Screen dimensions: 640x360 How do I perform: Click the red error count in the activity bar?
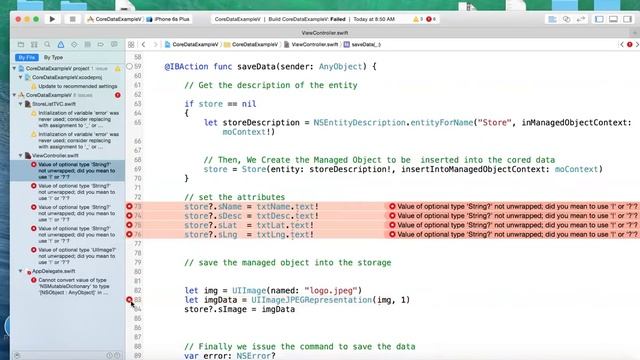coord(431,19)
